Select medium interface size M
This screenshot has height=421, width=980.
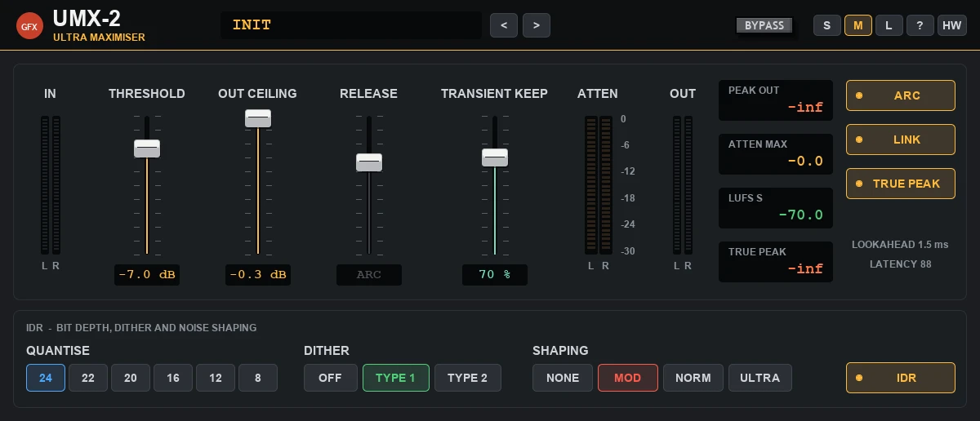click(x=858, y=25)
